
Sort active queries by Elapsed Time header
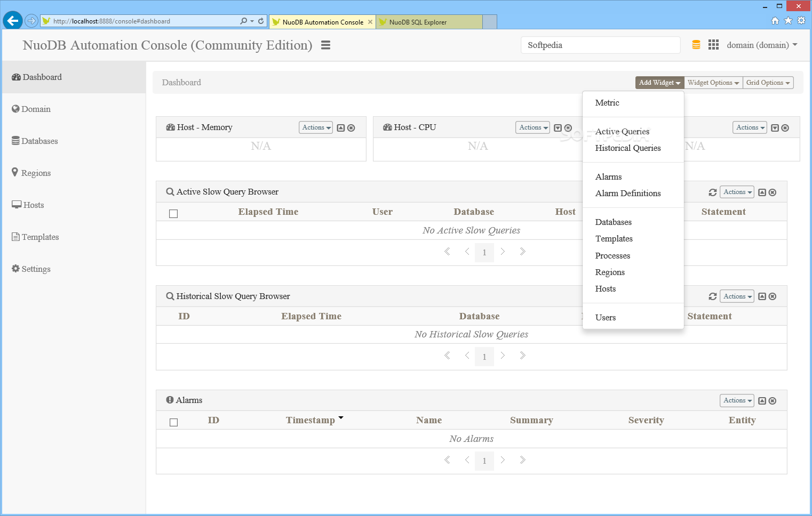click(268, 212)
